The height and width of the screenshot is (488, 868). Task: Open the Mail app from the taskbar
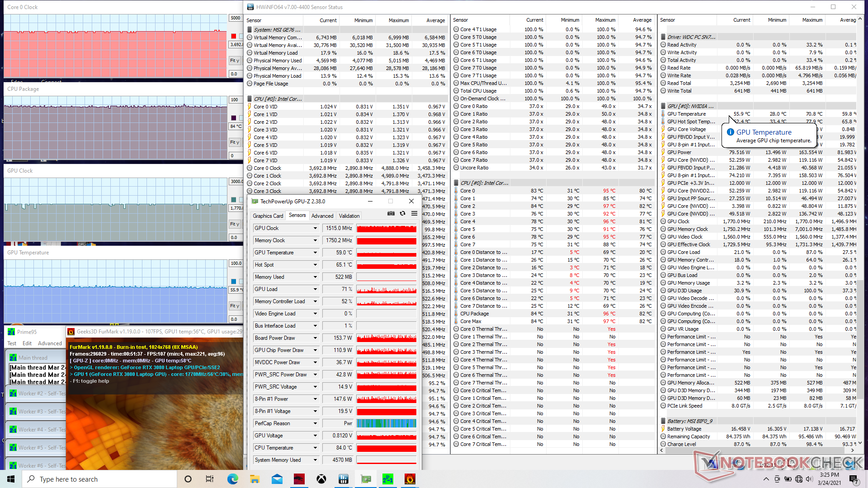[277, 479]
